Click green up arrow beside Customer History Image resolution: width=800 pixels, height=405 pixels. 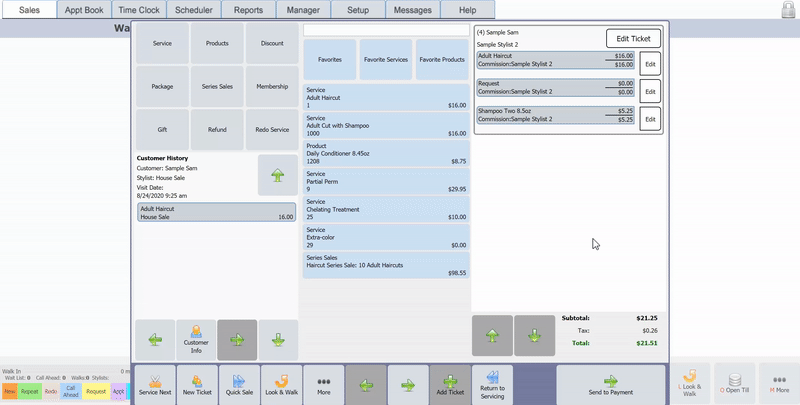tap(278, 175)
